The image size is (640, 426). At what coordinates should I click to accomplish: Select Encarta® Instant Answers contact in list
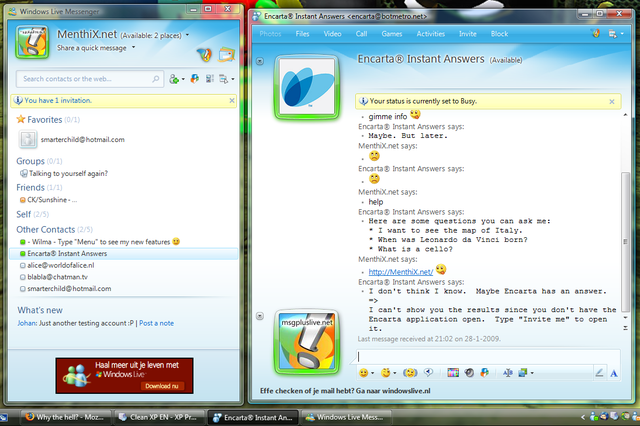pos(123,253)
